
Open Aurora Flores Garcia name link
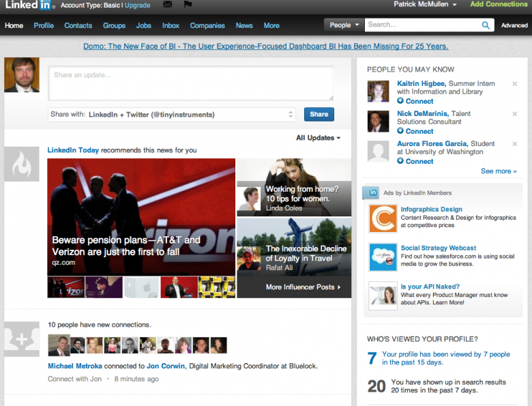[x=432, y=143]
